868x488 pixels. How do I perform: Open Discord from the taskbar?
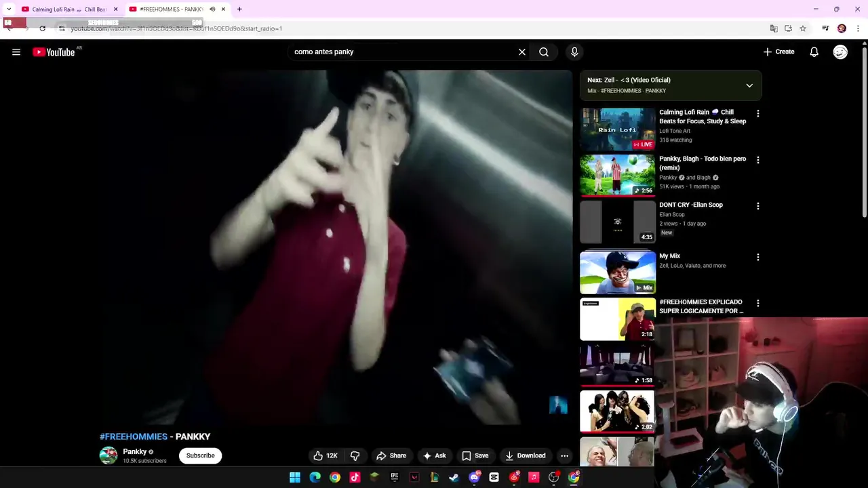point(474,477)
